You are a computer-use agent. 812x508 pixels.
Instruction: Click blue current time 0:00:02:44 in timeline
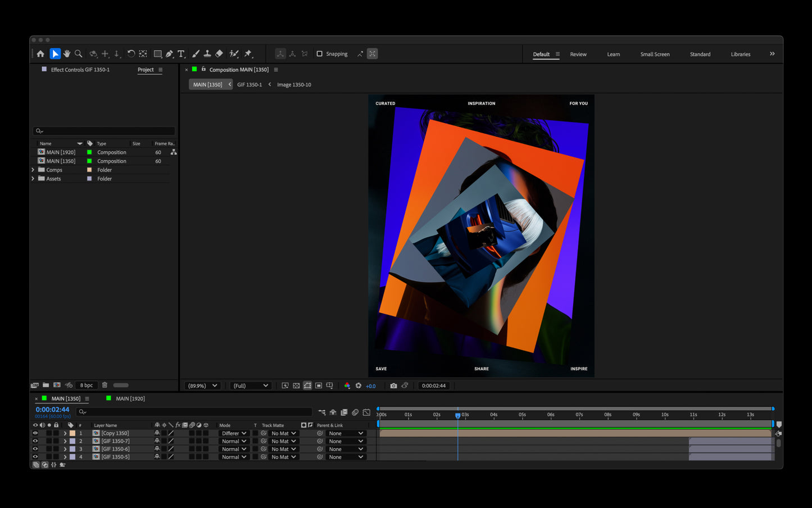(x=52, y=410)
